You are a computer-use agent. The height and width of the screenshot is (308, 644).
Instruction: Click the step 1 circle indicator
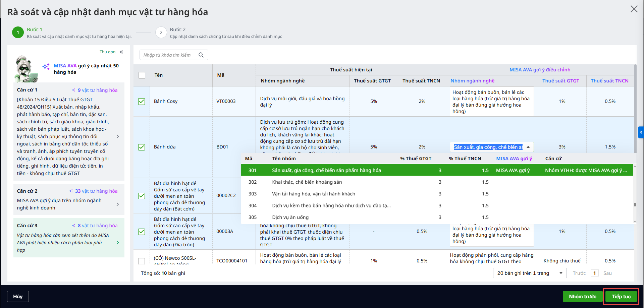click(18, 33)
